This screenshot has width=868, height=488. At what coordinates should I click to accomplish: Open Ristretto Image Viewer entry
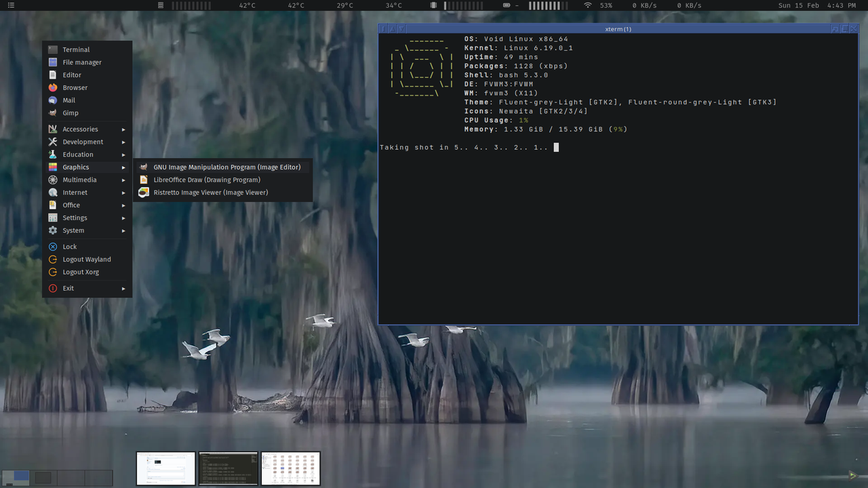[x=223, y=192]
